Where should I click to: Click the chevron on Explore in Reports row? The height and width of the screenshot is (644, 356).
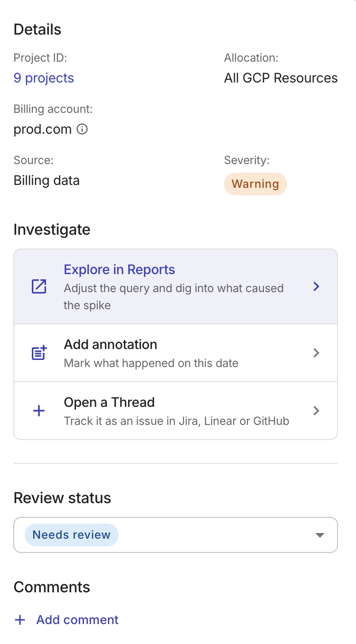coord(317,286)
